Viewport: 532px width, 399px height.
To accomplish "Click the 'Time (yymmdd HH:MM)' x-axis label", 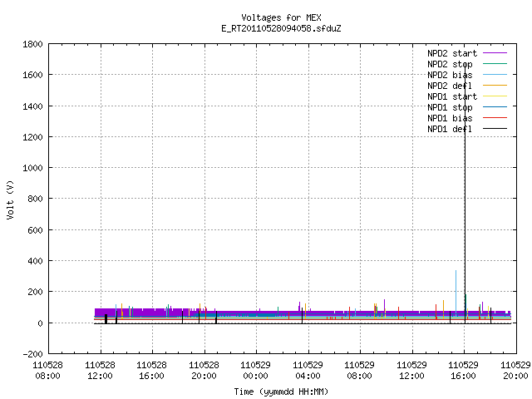I will pos(281,392).
